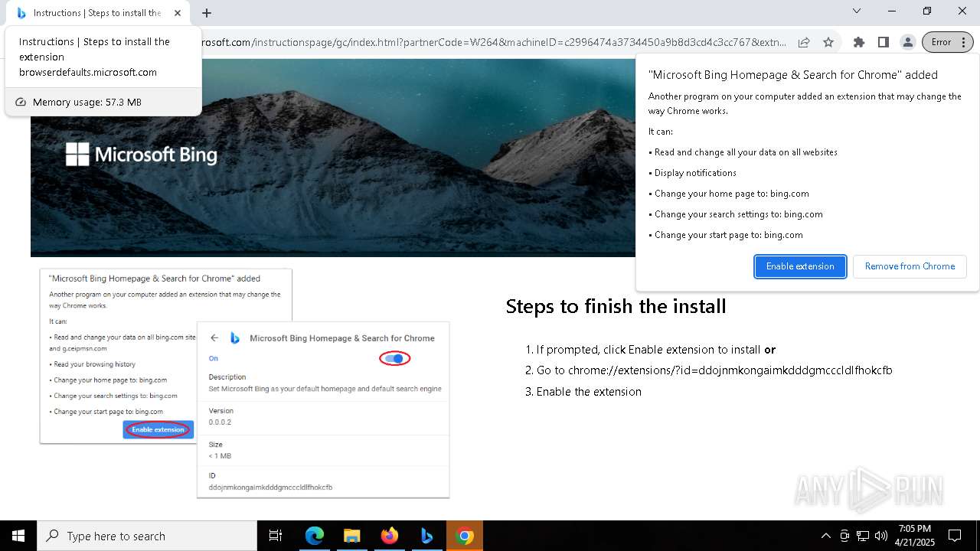Viewport: 980px width, 551px height.
Task: Click the 'Enable the extension' step
Action: click(x=589, y=392)
